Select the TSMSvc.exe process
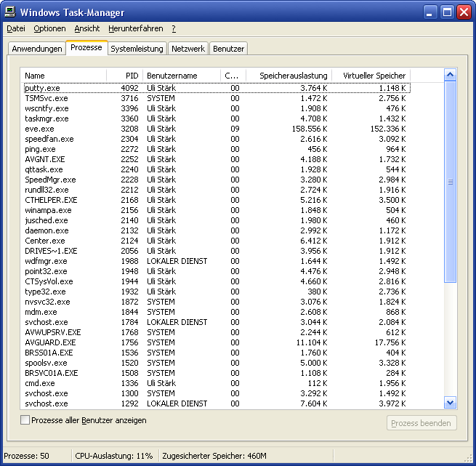The width and height of the screenshot is (476, 466). [x=217, y=98]
